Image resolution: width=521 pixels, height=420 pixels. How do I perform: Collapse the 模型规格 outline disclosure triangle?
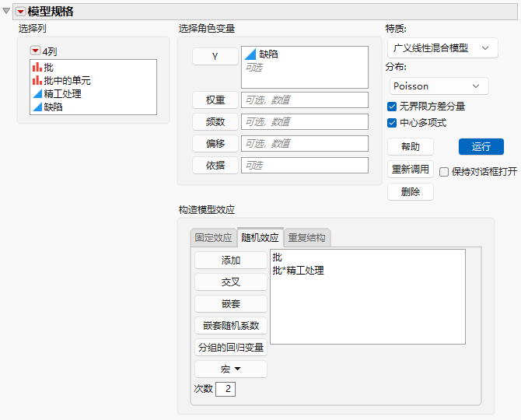6,11
